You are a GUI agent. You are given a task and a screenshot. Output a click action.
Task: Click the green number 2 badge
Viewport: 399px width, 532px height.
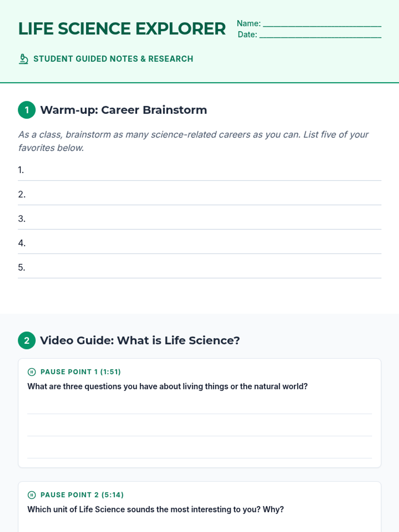[27, 340]
